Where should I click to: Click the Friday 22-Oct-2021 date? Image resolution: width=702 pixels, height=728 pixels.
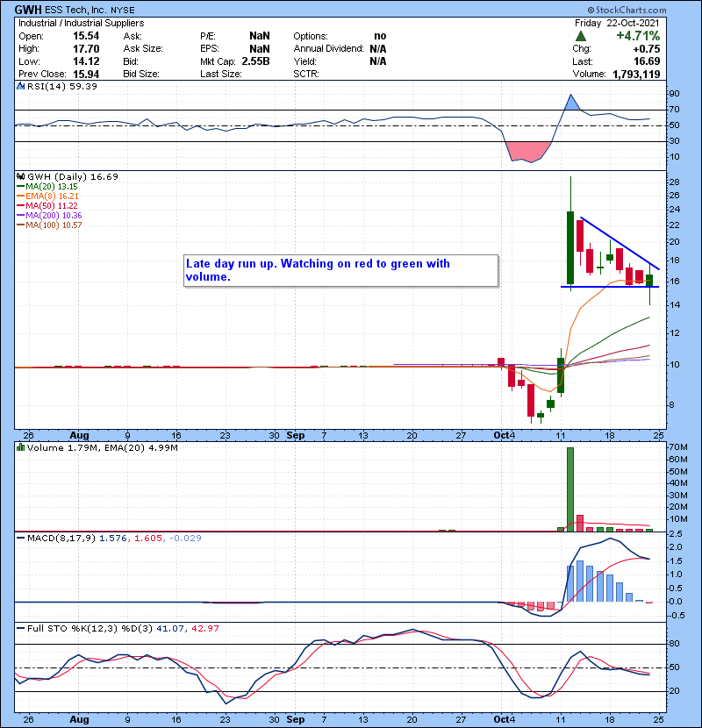617,23
